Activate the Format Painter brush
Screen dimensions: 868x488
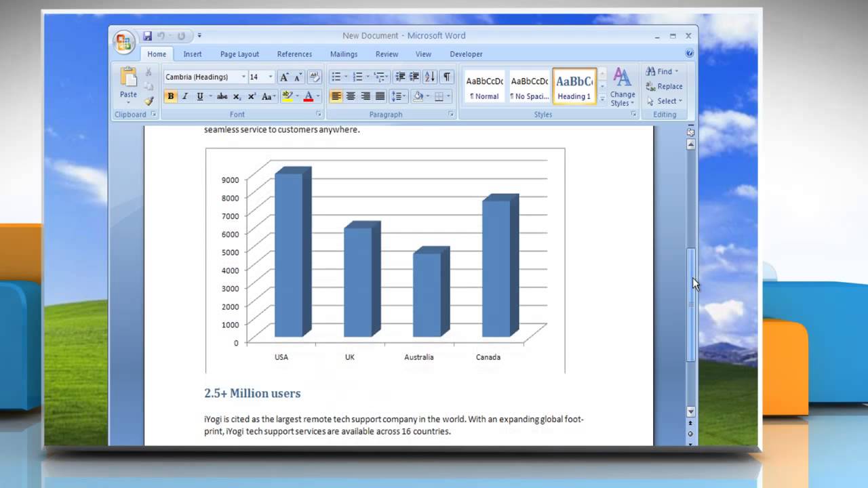click(149, 100)
